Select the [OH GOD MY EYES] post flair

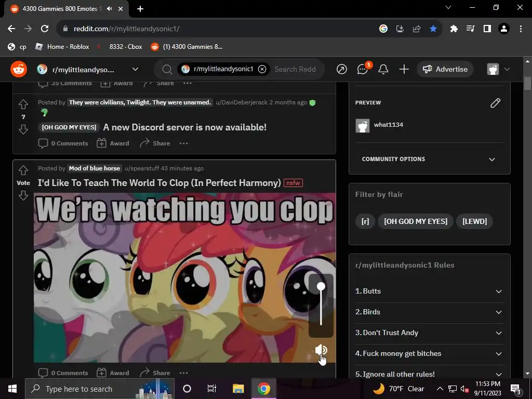click(69, 127)
